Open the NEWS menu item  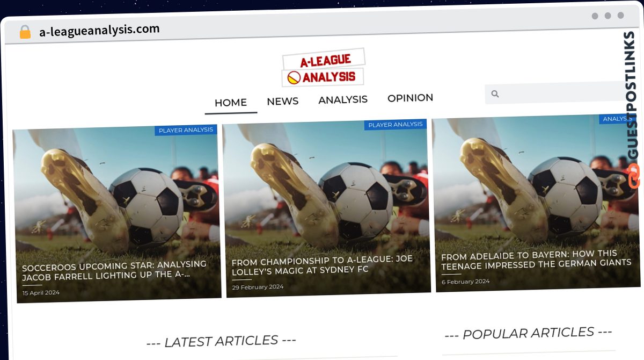pyautogui.click(x=283, y=101)
